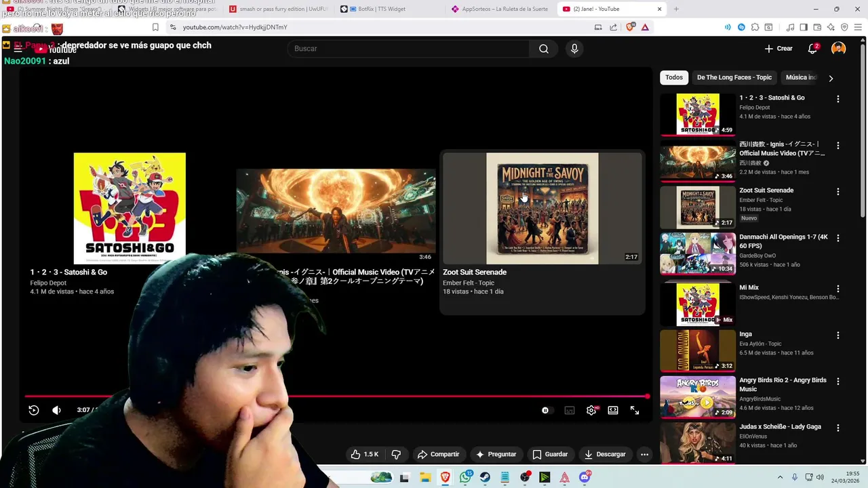Toggle subtitles in the video player

(x=570, y=410)
